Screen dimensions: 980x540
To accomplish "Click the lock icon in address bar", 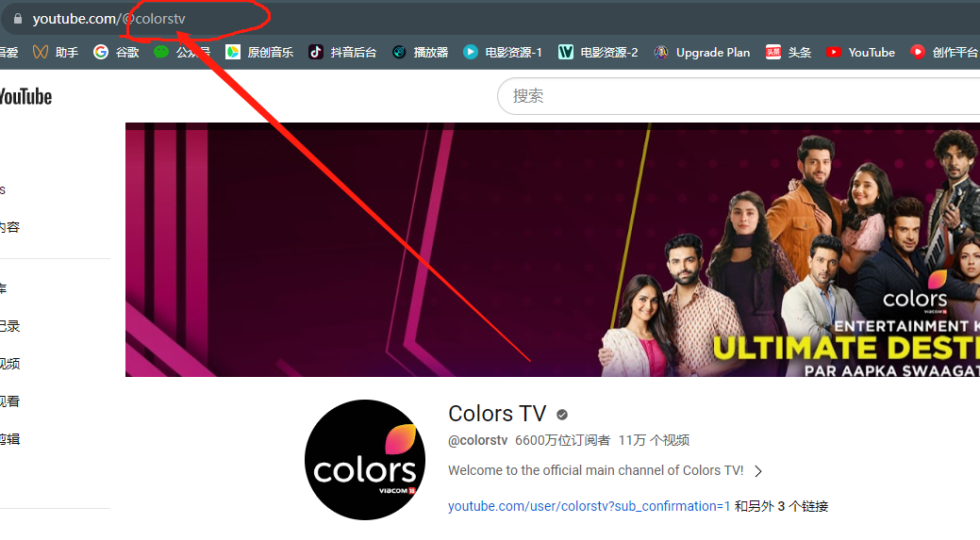I will pyautogui.click(x=18, y=19).
